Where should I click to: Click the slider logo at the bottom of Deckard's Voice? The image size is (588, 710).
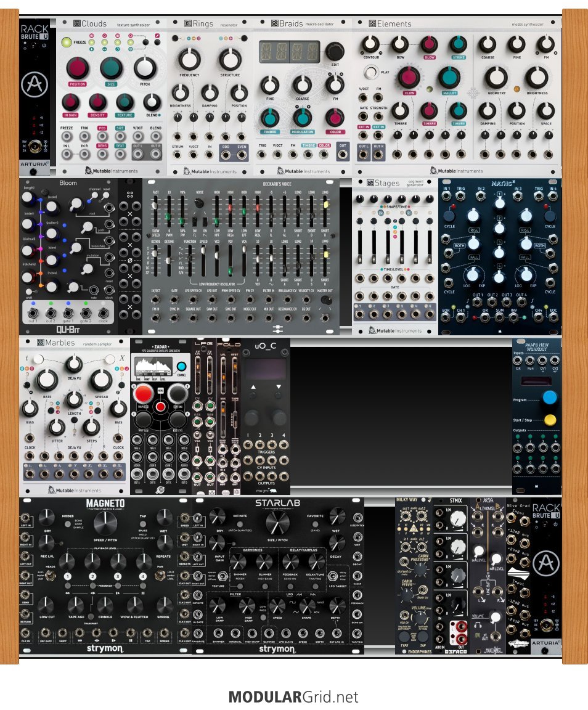[277, 328]
